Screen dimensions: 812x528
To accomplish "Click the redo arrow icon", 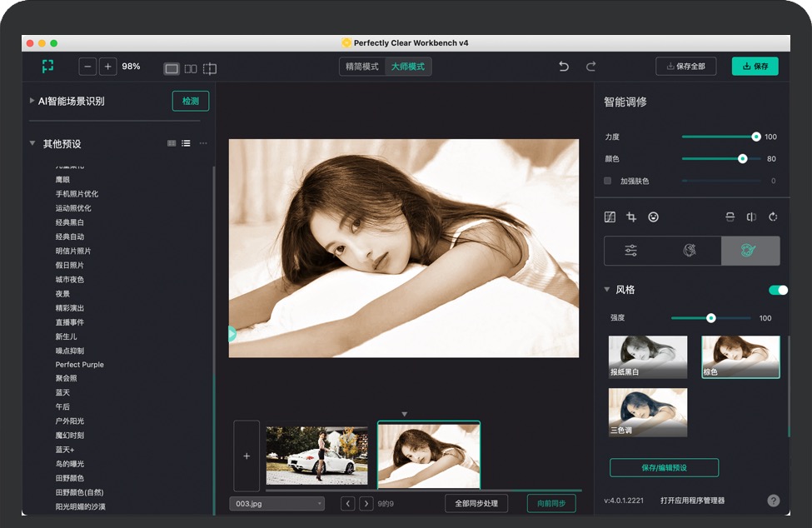I will tap(590, 67).
